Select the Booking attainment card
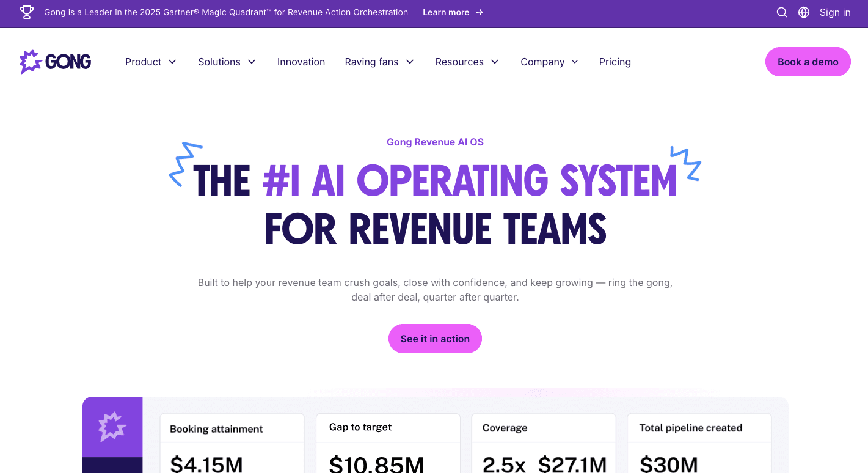The width and height of the screenshot is (868, 473). click(232, 443)
